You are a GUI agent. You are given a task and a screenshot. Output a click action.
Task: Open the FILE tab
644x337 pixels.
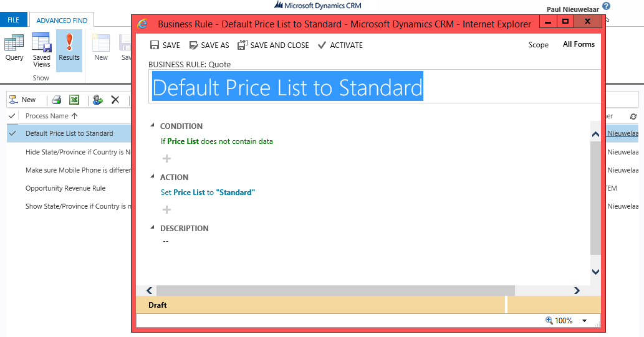tap(13, 21)
